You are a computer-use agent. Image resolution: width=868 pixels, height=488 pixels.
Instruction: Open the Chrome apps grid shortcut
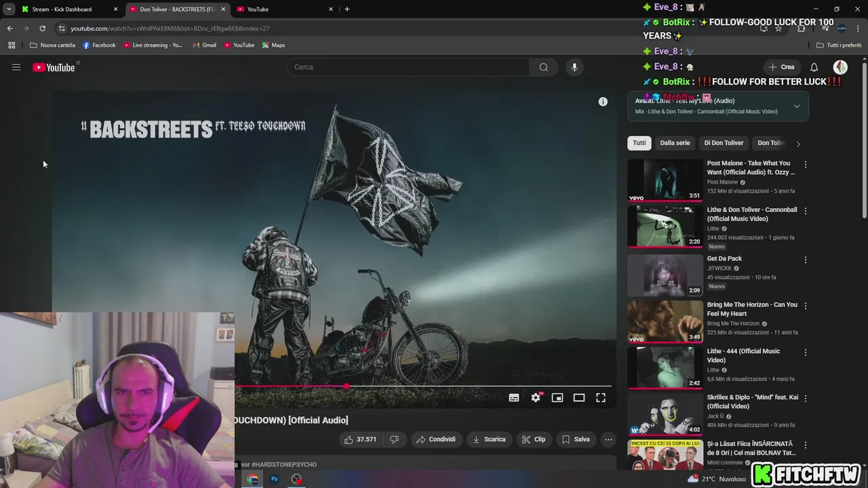tap(12, 45)
